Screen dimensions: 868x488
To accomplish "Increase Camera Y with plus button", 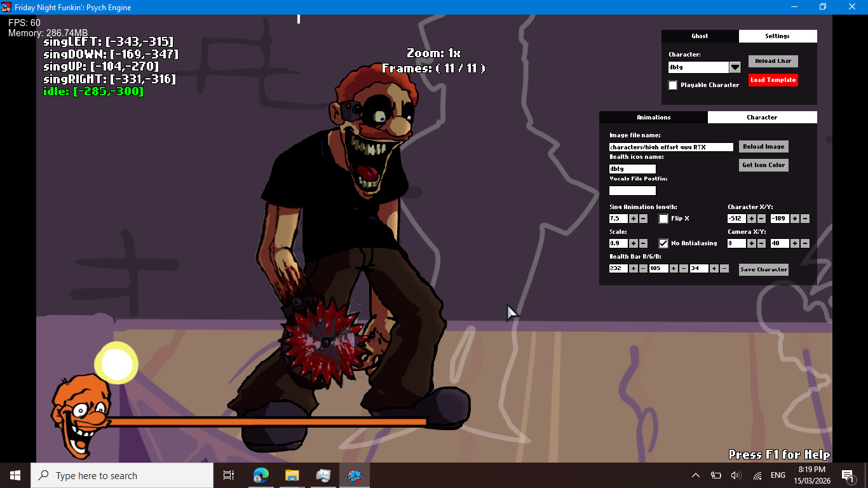I will click(x=796, y=243).
